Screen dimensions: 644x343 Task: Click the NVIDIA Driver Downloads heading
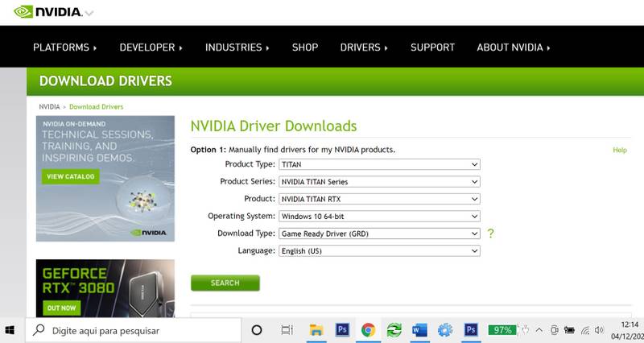[x=274, y=126]
